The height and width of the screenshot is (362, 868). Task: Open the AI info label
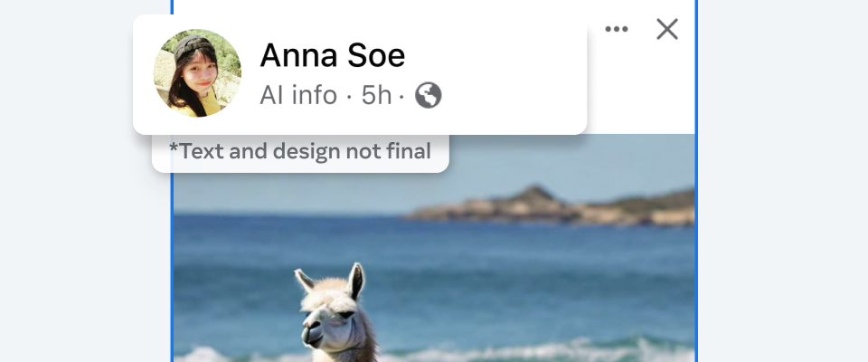click(298, 95)
